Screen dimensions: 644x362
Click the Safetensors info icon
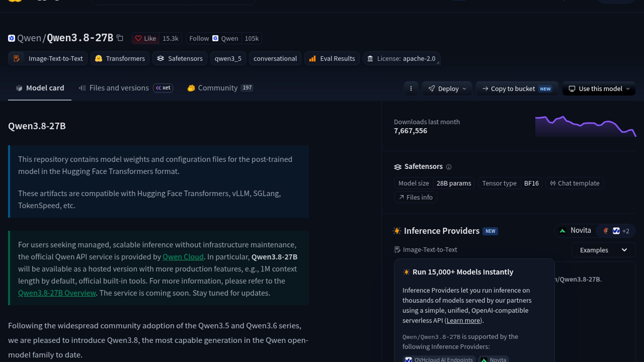point(449,167)
